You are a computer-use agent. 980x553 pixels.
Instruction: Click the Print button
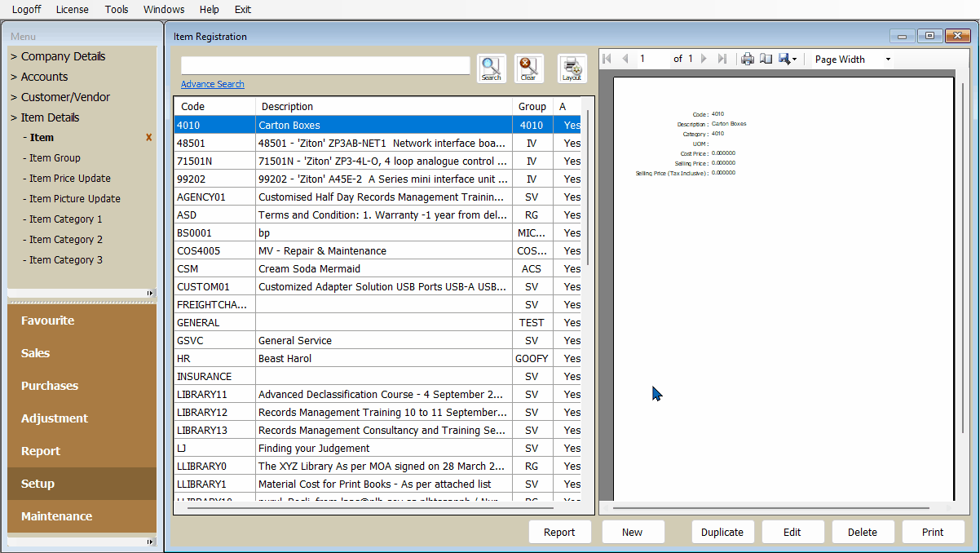coord(933,532)
